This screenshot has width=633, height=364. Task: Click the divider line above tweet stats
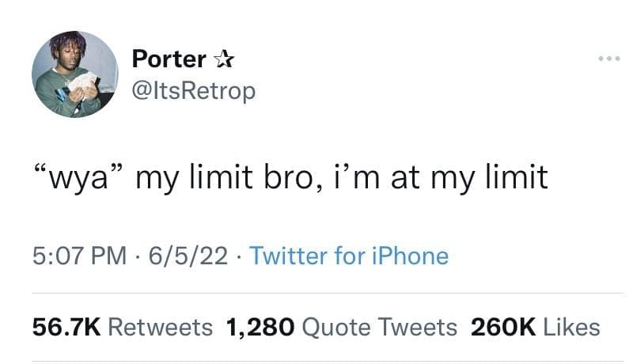(x=316, y=294)
